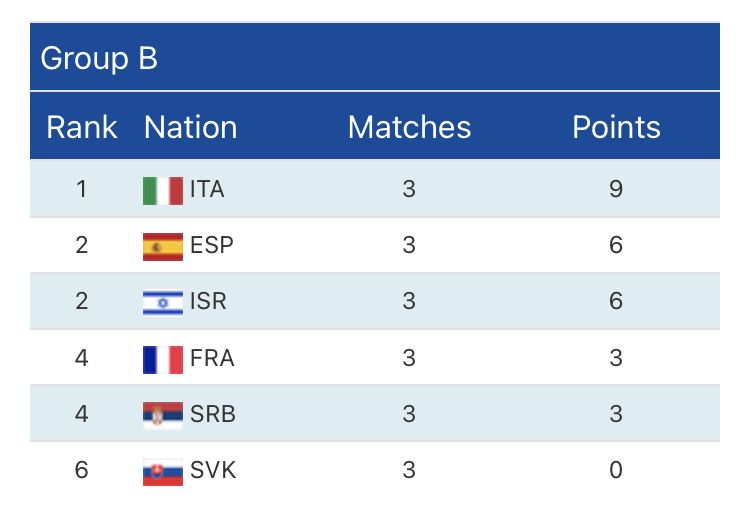Open the ITA nation link
Screen dimensions: 750x527
207,190
